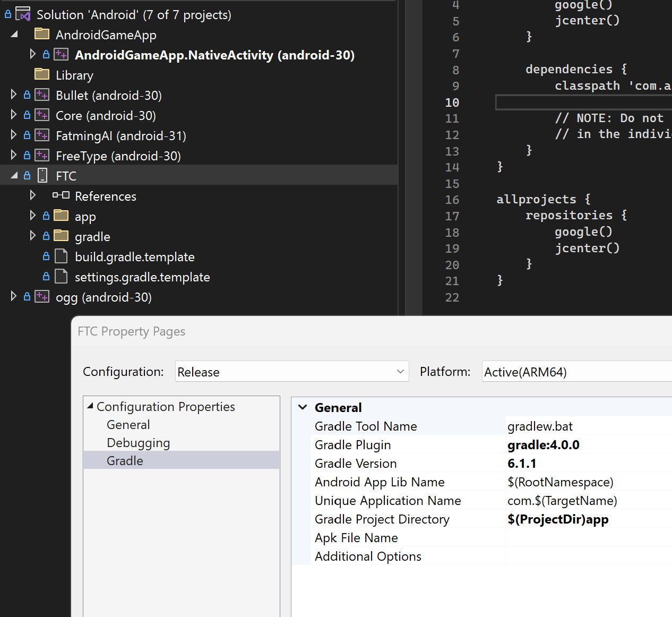The height and width of the screenshot is (617, 672).
Task: Expand the app folder
Action: click(x=33, y=216)
